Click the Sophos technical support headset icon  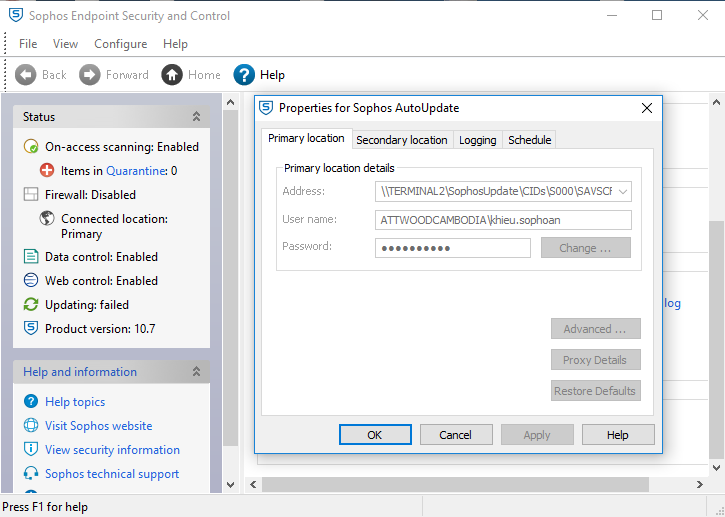(31, 474)
